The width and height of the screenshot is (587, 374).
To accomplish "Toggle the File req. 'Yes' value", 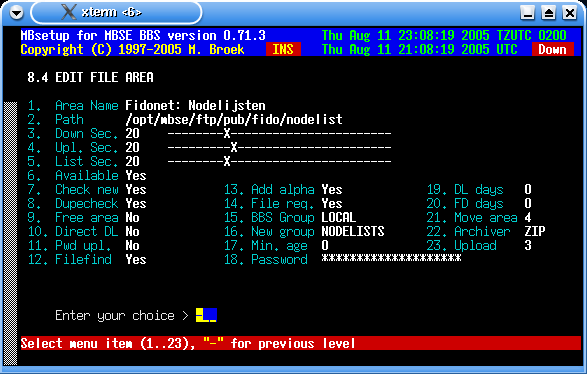I will [x=332, y=204].
